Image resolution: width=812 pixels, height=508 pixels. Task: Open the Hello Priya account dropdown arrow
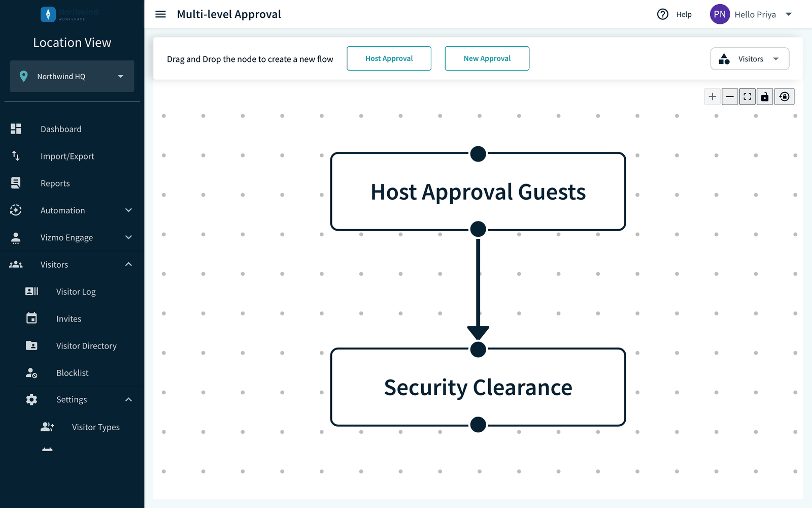[789, 14]
